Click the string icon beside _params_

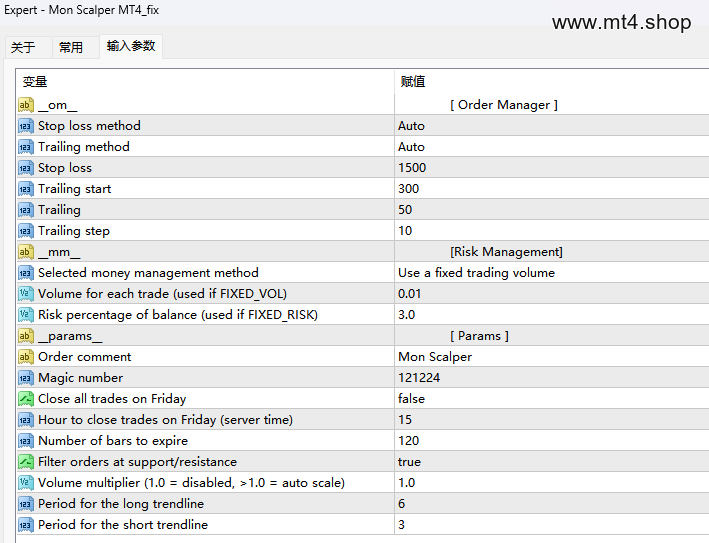click(26, 336)
